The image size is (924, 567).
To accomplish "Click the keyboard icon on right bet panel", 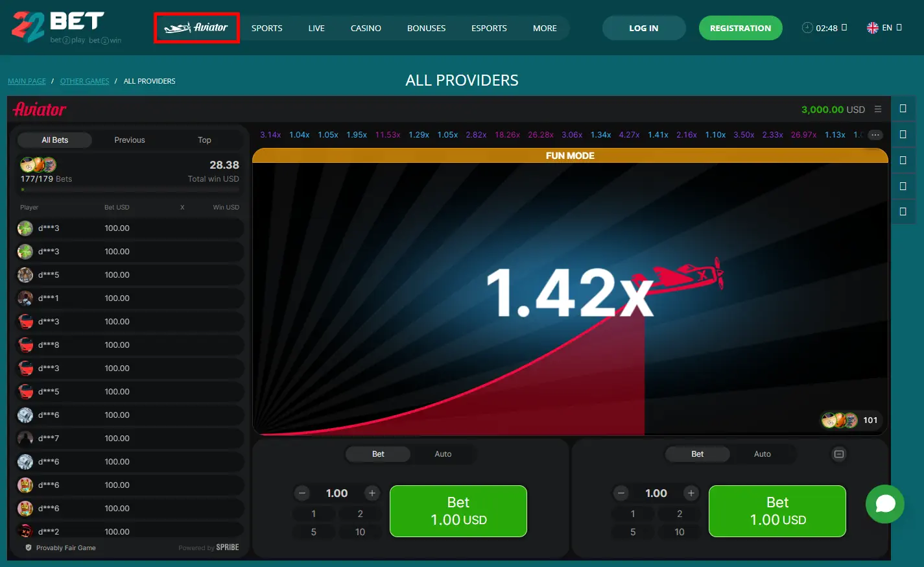I will pyautogui.click(x=838, y=454).
